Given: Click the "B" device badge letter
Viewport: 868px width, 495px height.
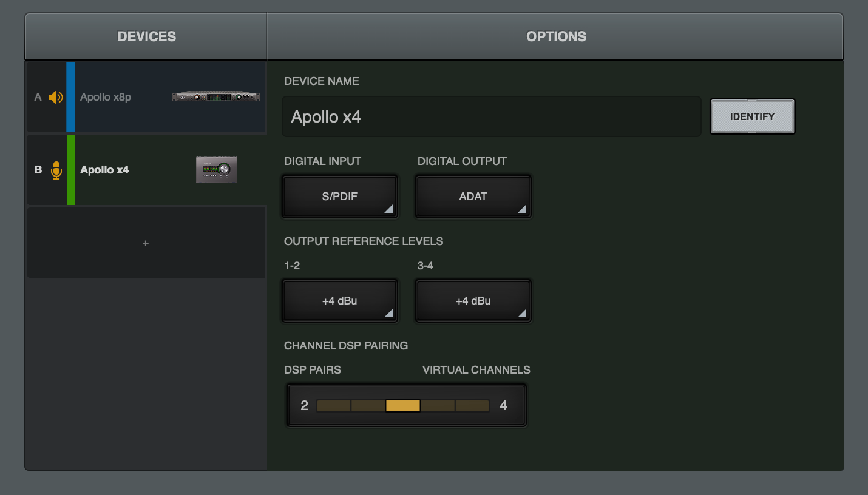Looking at the screenshot, I should click(38, 170).
